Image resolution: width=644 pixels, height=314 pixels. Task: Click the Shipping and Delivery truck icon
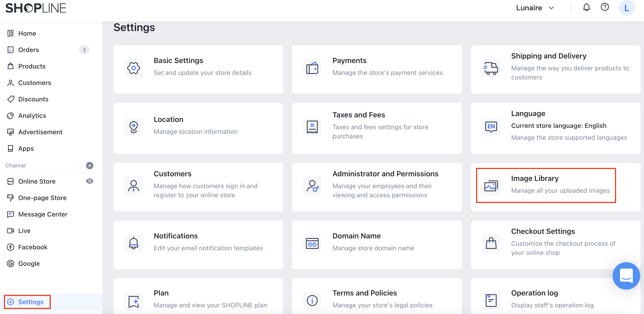491,68
